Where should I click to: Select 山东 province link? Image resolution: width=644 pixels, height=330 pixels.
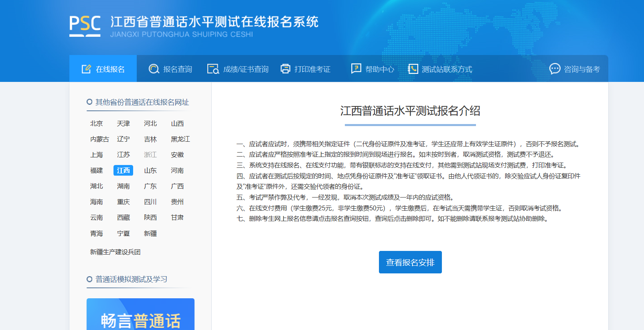click(x=150, y=170)
